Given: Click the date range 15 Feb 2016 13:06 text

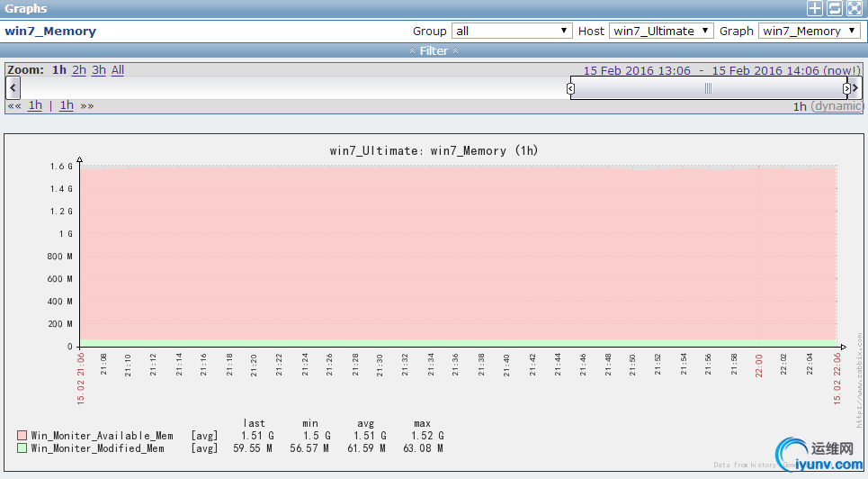Looking at the screenshot, I should point(637,70).
